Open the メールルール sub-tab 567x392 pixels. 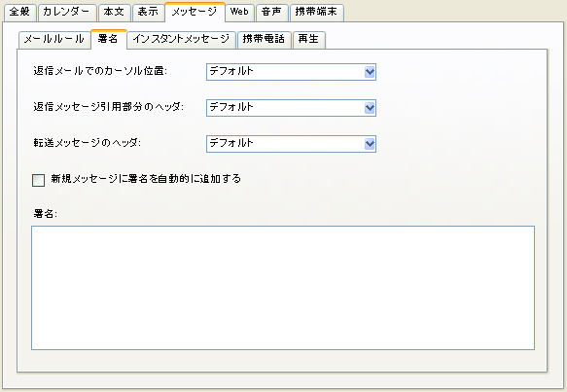53,40
